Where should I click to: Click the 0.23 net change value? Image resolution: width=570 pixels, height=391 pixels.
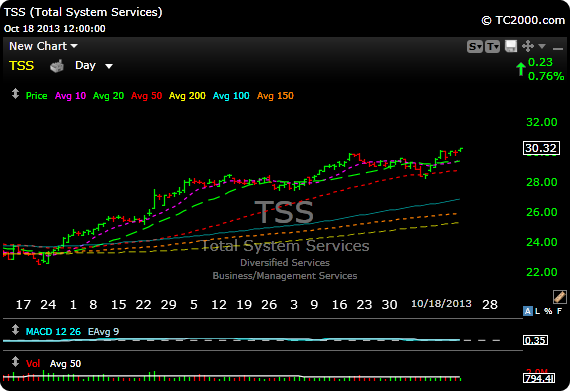[x=540, y=62]
